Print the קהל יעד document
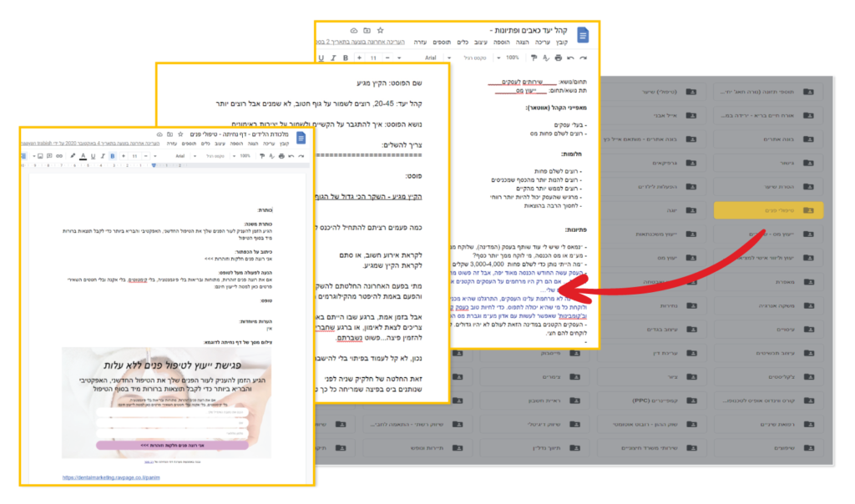Viewport: 855px width, 504px height. coord(558,58)
